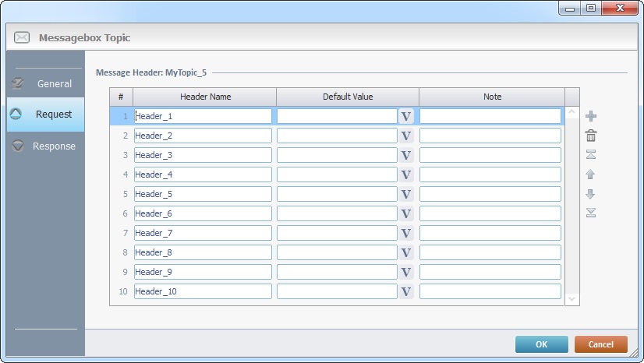The height and width of the screenshot is (363, 644).
Task: Click the V variable icon for Header_5
Action: click(405, 194)
